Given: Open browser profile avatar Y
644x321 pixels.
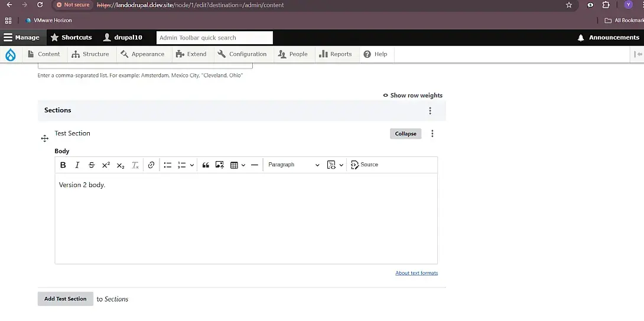Looking at the screenshot, I should pos(629,5).
